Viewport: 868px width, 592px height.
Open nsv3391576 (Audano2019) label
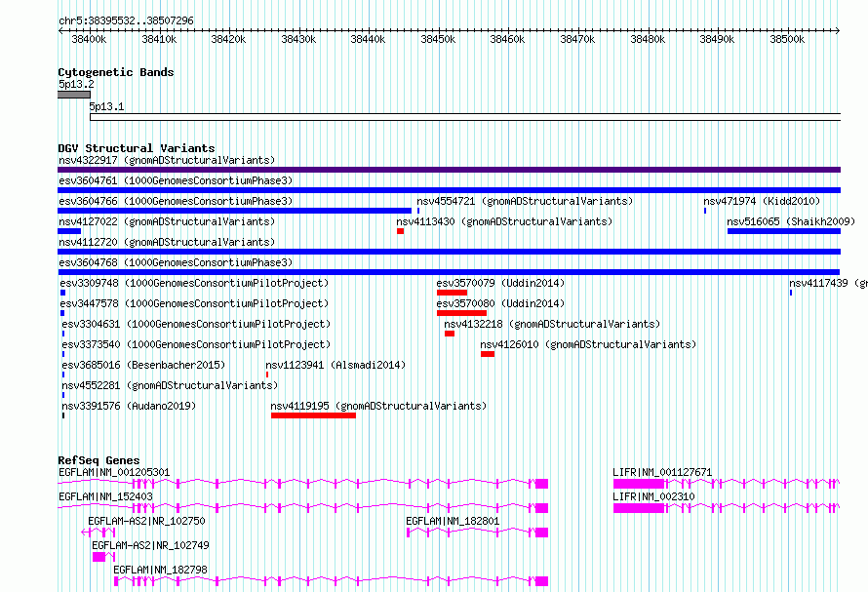coord(129,406)
